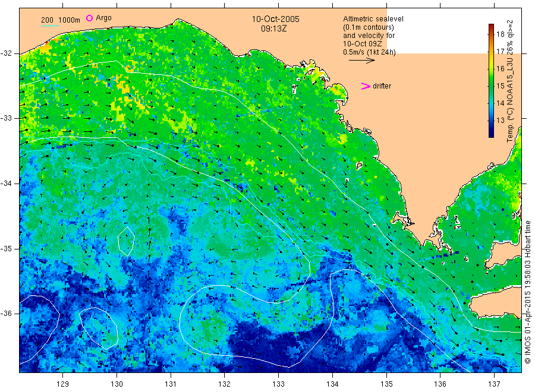Screen dimensions: 535x392
Task: Click the longitude tick label 136
Action: [x=440, y=384]
